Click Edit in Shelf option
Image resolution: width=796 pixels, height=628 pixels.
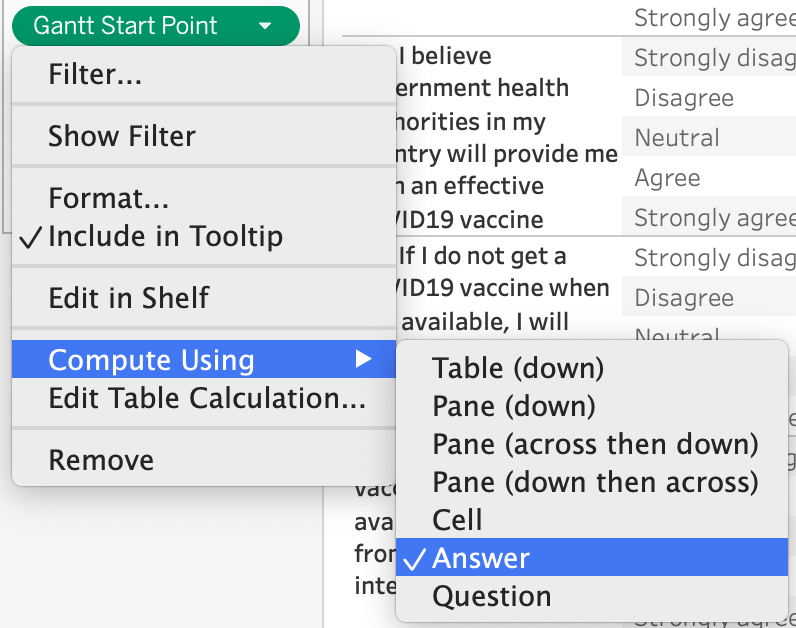[x=129, y=298]
